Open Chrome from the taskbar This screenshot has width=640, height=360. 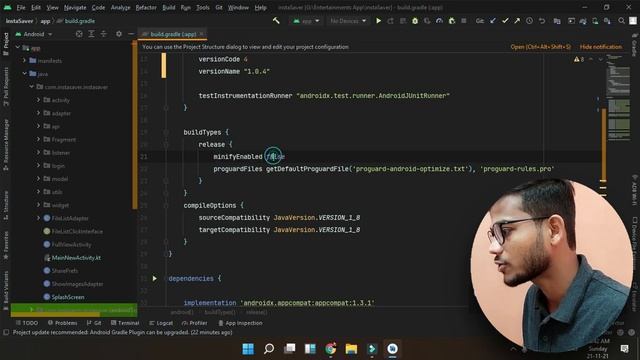[331, 349]
